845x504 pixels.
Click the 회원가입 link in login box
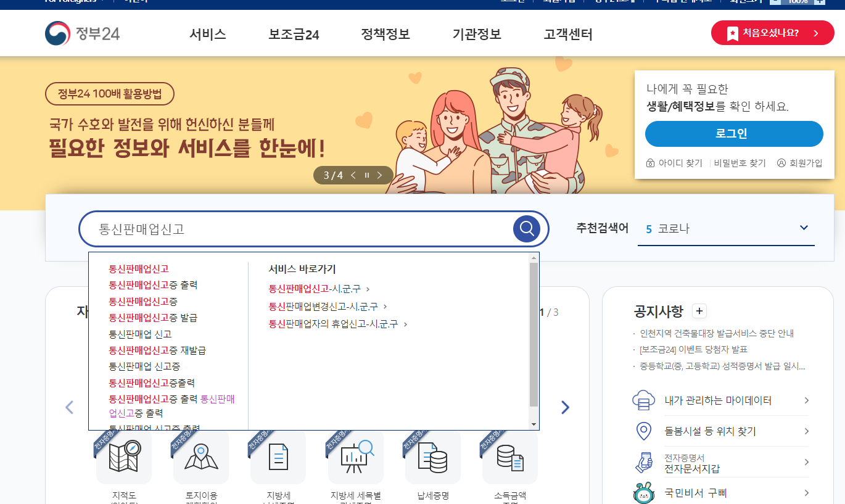tap(806, 163)
